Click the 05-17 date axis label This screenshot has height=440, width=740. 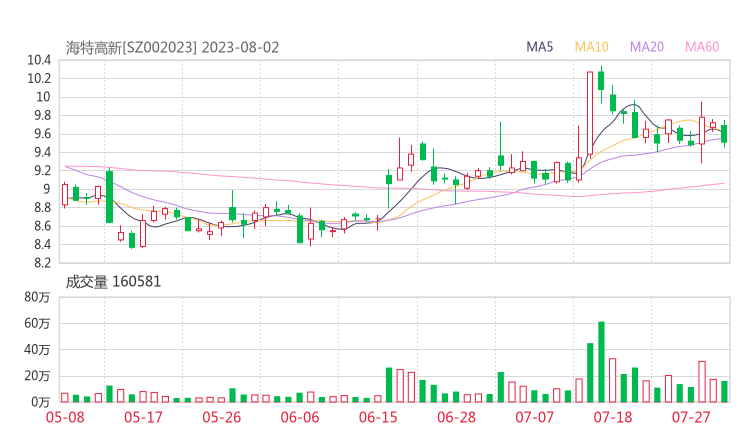pyautogui.click(x=143, y=418)
